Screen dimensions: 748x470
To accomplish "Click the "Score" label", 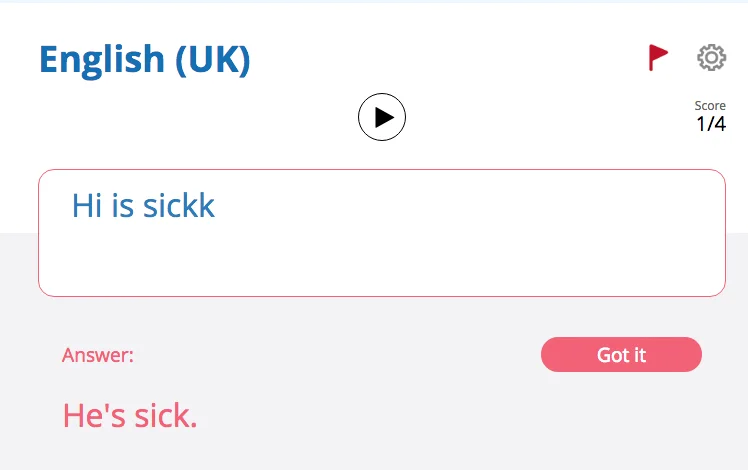I will pyautogui.click(x=710, y=106).
